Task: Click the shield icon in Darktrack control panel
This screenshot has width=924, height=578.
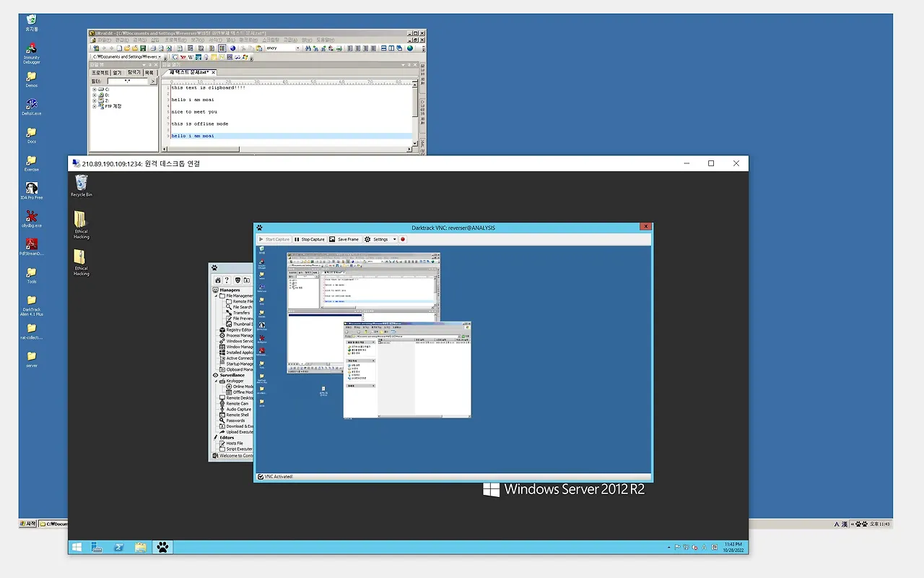Action: pos(237,280)
